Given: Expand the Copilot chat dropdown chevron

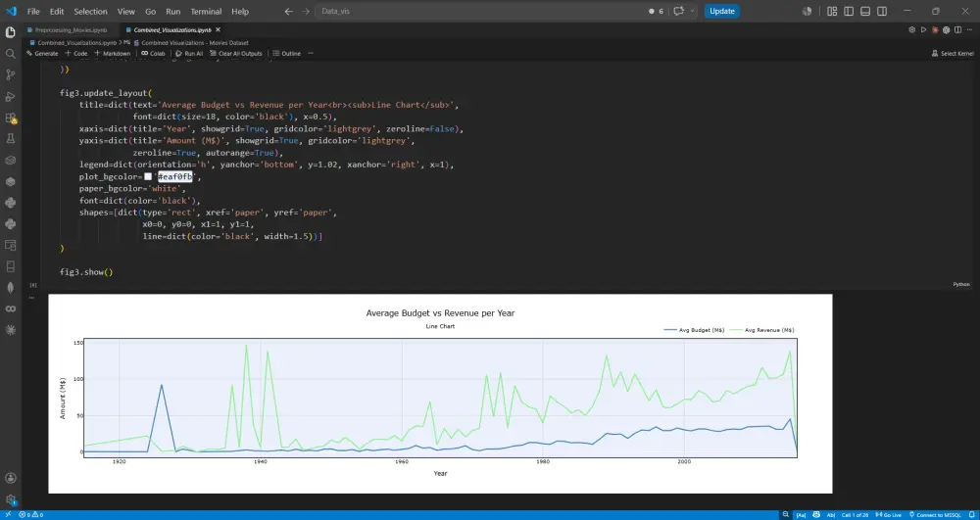Looking at the screenshot, I should click(693, 11).
